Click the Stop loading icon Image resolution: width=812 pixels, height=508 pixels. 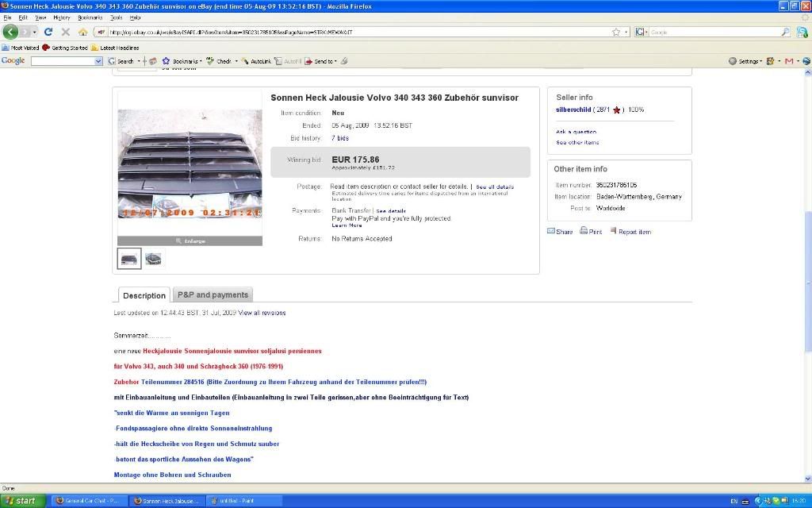point(65,32)
